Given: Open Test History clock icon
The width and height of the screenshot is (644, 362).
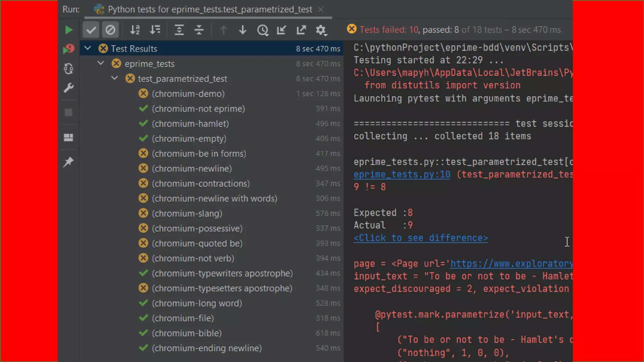Looking at the screenshot, I should tap(262, 30).
